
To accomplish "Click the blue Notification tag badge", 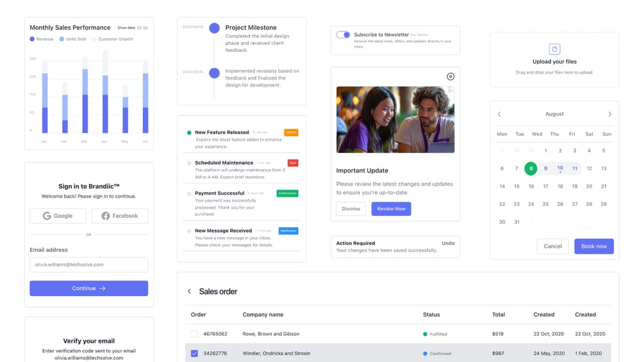I will click(288, 231).
